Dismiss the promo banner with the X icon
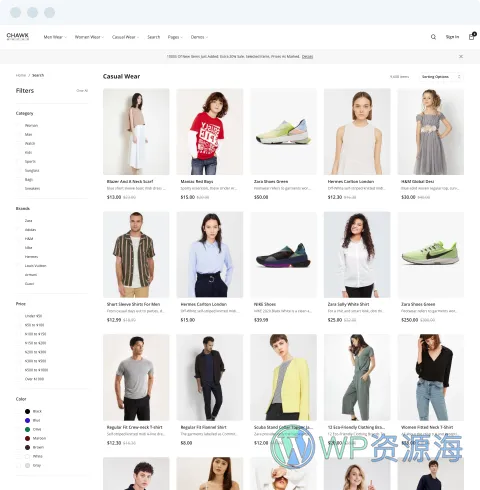The height and width of the screenshot is (490, 480). click(461, 57)
